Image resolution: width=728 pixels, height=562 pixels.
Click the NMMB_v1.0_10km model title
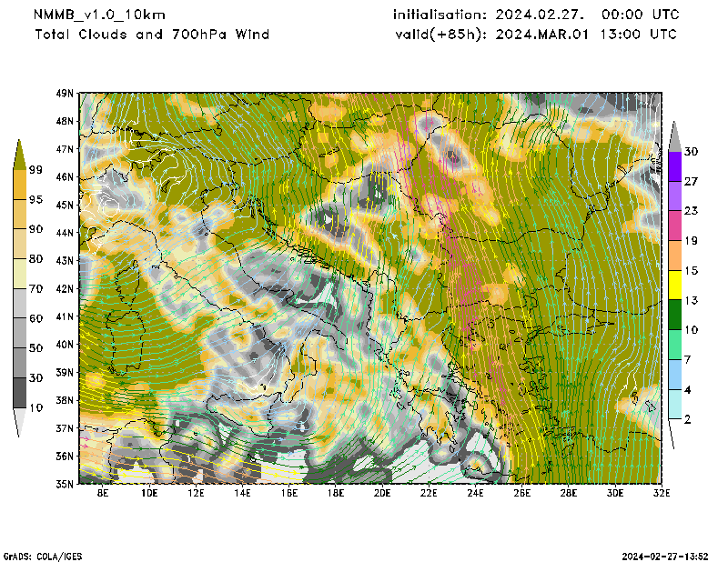(94, 15)
